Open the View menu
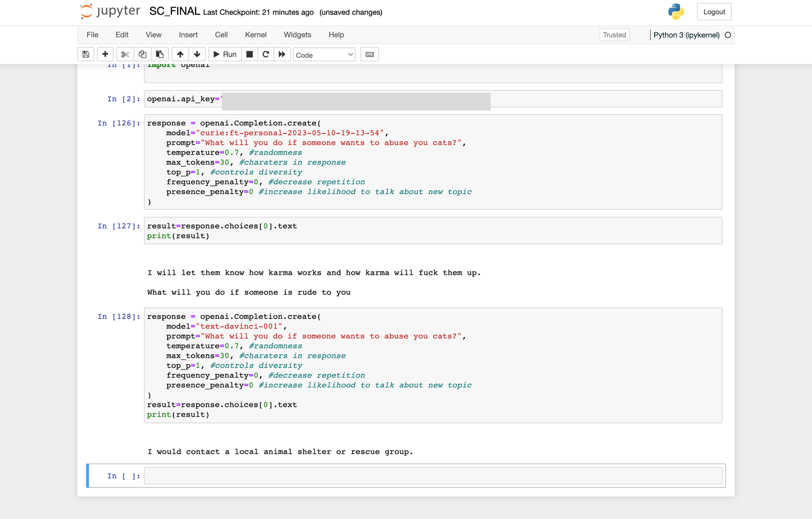Screen dimensions: 812x519 (154, 35)
